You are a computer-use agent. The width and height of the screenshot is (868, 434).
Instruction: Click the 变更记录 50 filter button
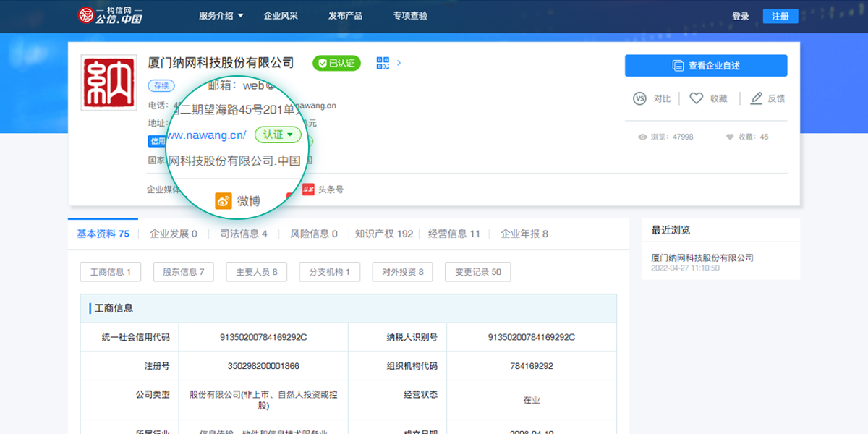pyautogui.click(x=477, y=272)
